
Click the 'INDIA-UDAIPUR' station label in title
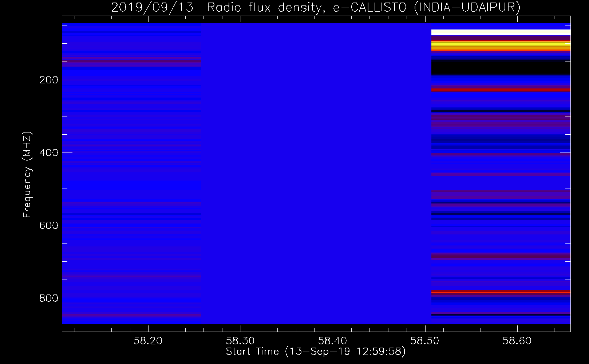467,8
